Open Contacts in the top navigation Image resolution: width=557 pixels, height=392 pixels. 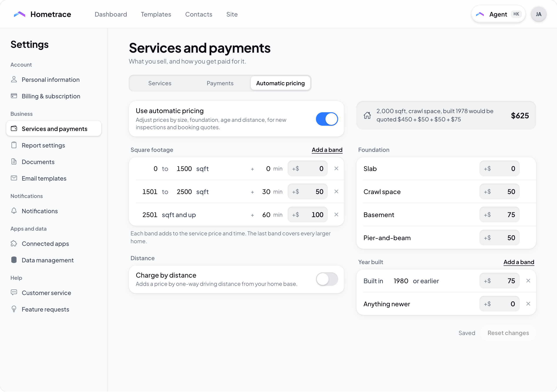199,14
